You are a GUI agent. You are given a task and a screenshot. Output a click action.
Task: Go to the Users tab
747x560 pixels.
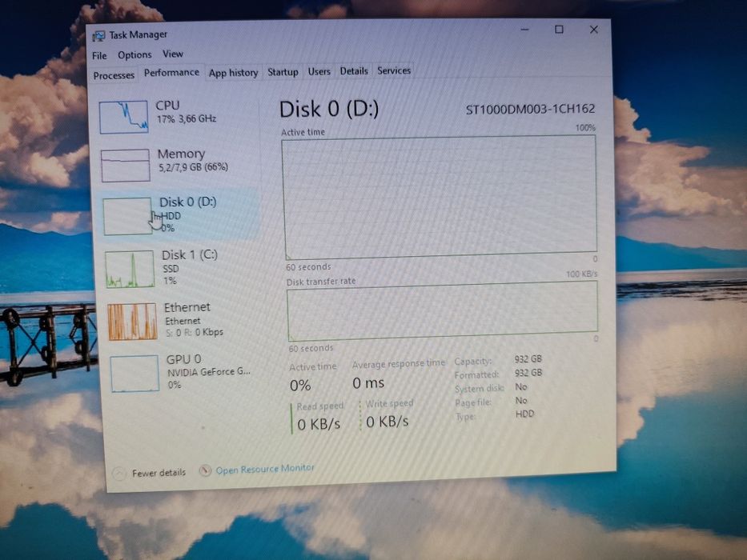(x=319, y=71)
